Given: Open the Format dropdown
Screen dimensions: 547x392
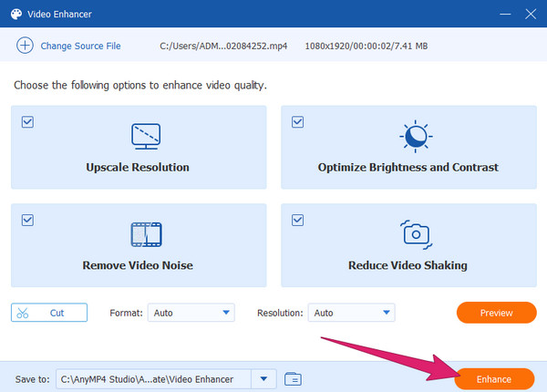Looking at the screenshot, I should 191,313.
